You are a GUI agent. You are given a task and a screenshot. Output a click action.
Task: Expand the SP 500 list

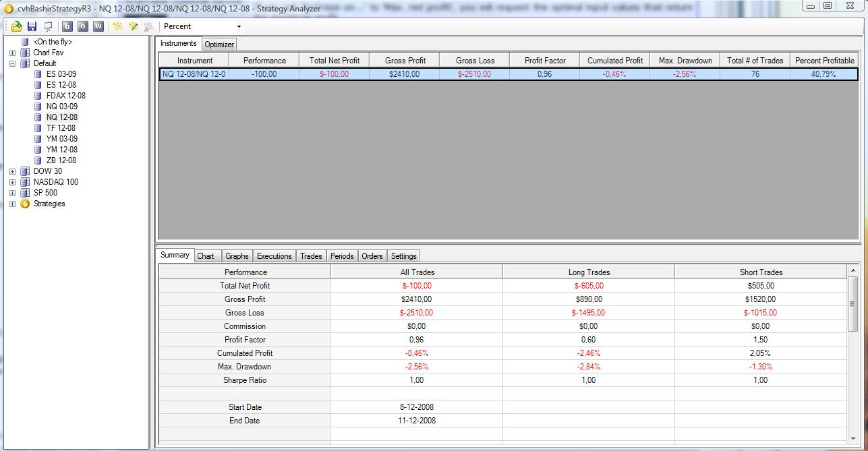pos(12,193)
